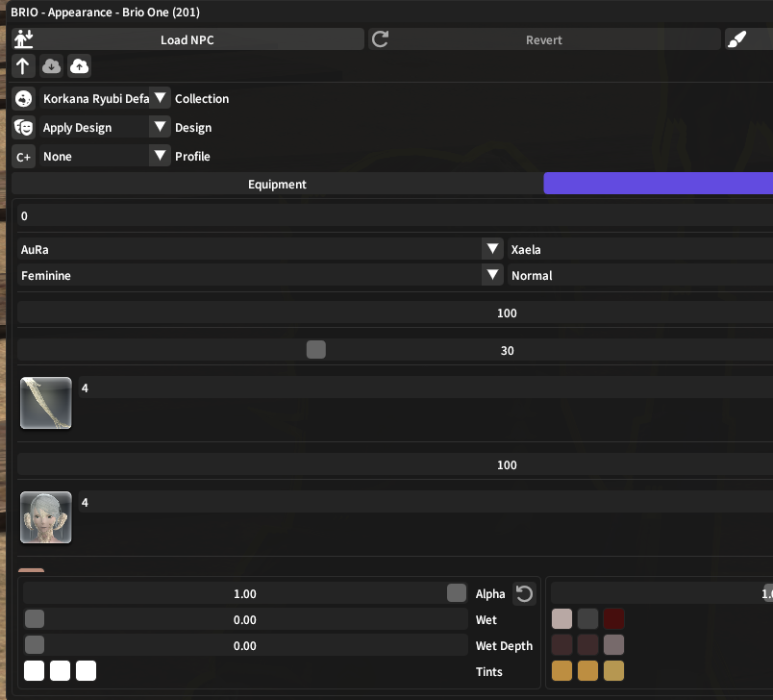Select the purple highlighted tab
The width and height of the screenshot is (773, 700).
point(659,184)
